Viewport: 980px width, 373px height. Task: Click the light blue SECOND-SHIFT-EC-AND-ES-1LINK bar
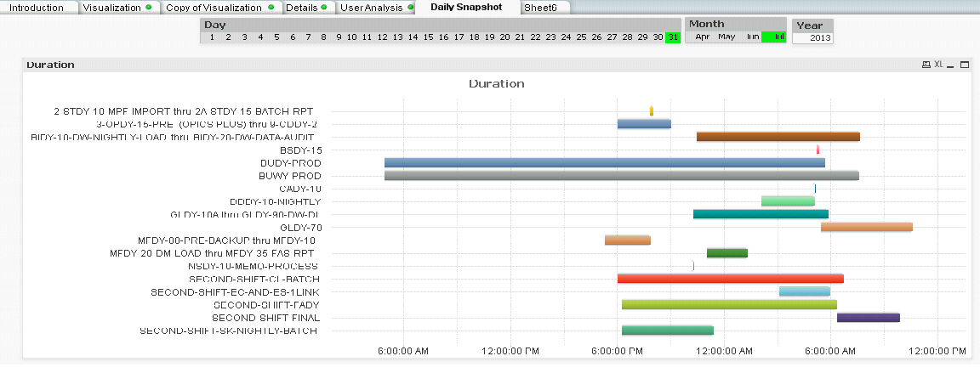click(x=805, y=291)
